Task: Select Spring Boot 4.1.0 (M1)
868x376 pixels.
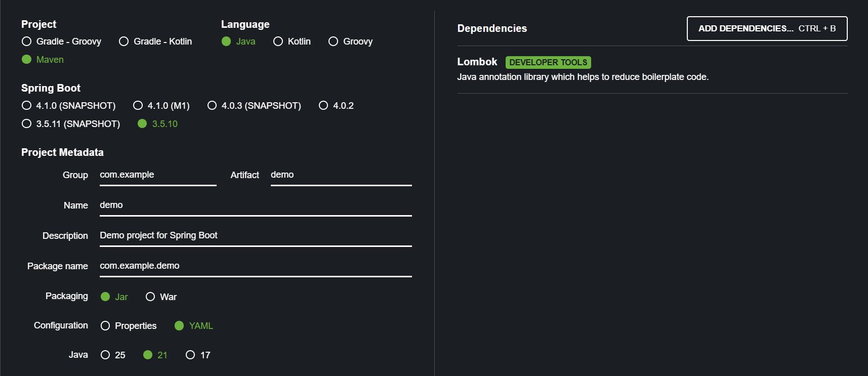Action: (161, 106)
